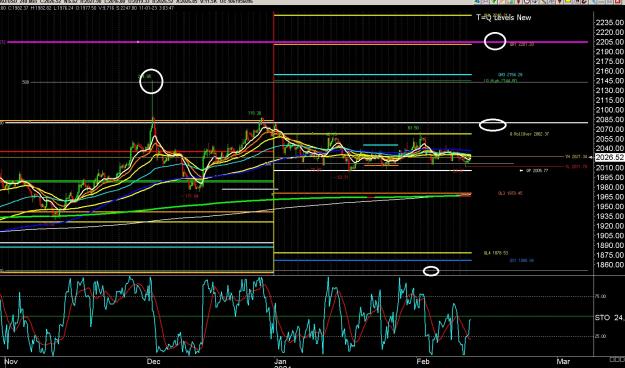Click the Mar label on the time axis
Screen dimensions: 625x368
[563, 362]
